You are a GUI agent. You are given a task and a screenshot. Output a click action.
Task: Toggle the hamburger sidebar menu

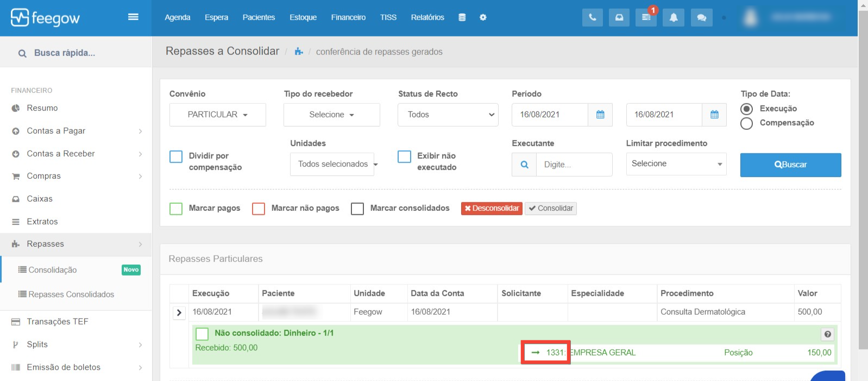click(133, 17)
